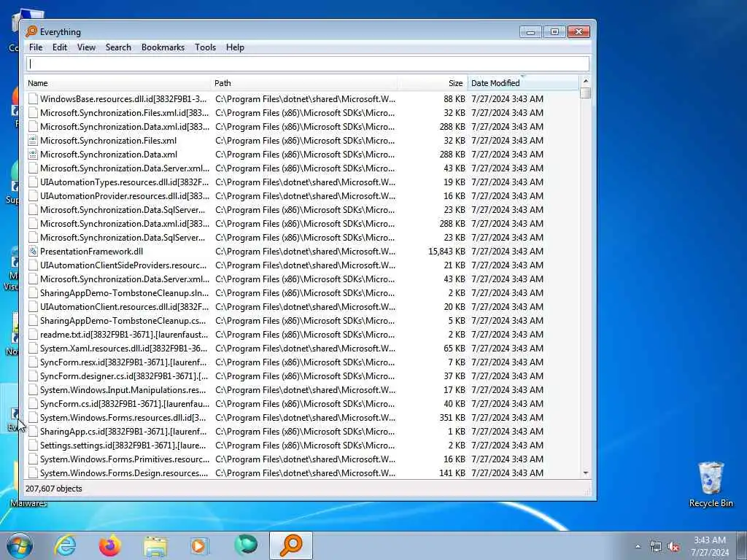747x560 pixels.
Task: Select UIAutomationProvider.resources.dll.id file name
Action: point(124,195)
